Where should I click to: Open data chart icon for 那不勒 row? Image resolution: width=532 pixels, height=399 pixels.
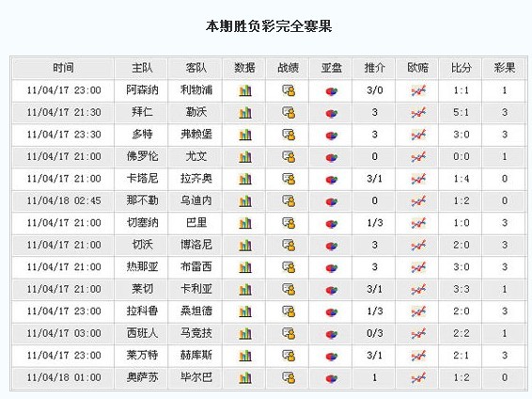click(x=245, y=201)
